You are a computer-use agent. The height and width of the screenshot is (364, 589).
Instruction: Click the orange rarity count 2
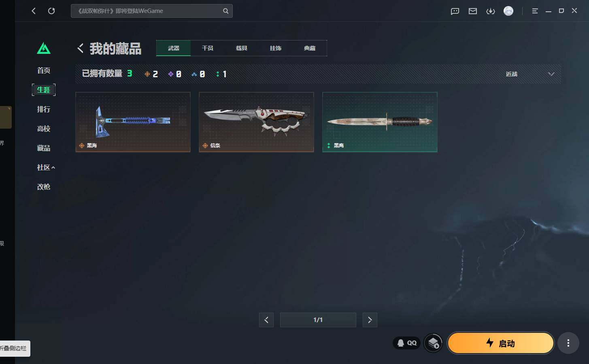[151, 74]
